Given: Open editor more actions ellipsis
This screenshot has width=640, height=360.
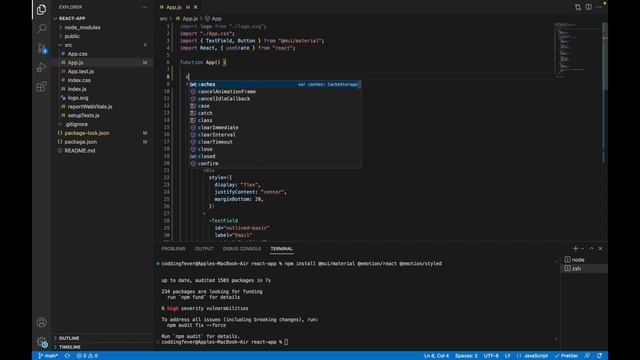Looking at the screenshot, I should click(599, 7).
